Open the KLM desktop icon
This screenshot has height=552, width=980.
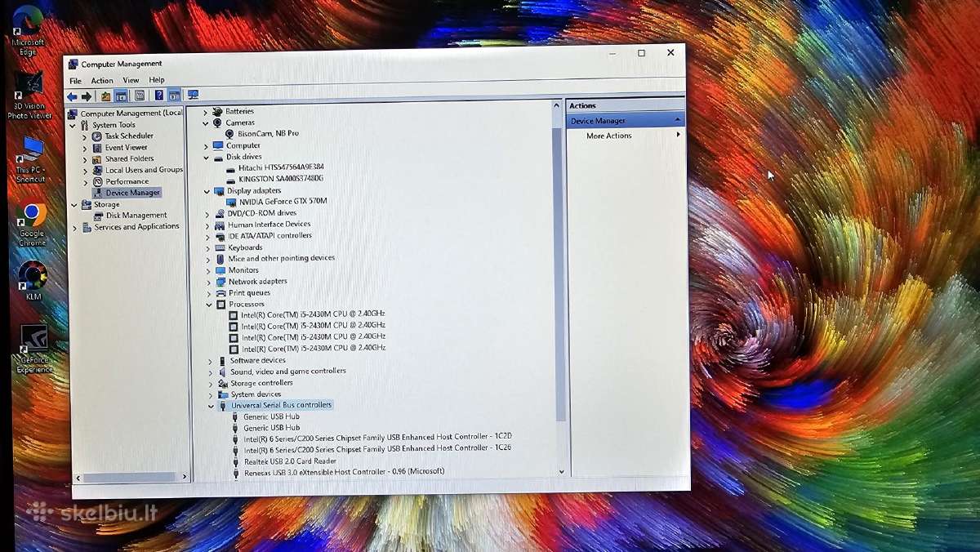click(33, 280)
